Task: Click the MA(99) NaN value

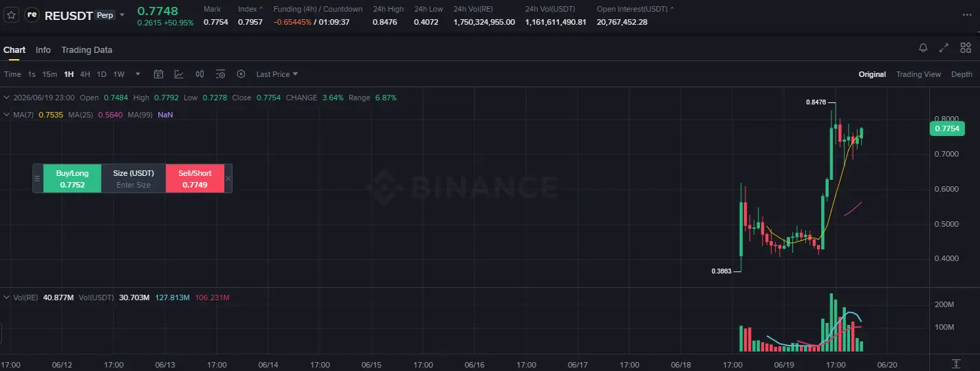Action: point(165,115)
